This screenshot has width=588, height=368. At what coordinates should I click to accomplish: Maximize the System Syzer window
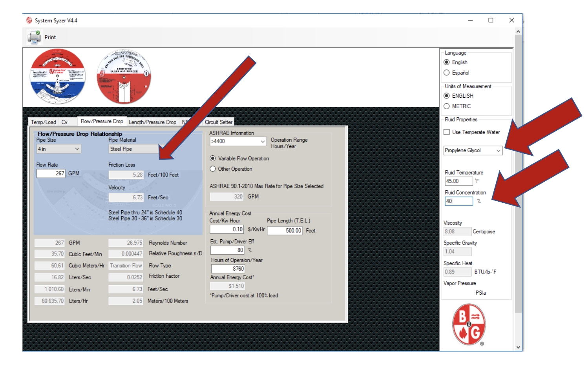coord(491,20)
